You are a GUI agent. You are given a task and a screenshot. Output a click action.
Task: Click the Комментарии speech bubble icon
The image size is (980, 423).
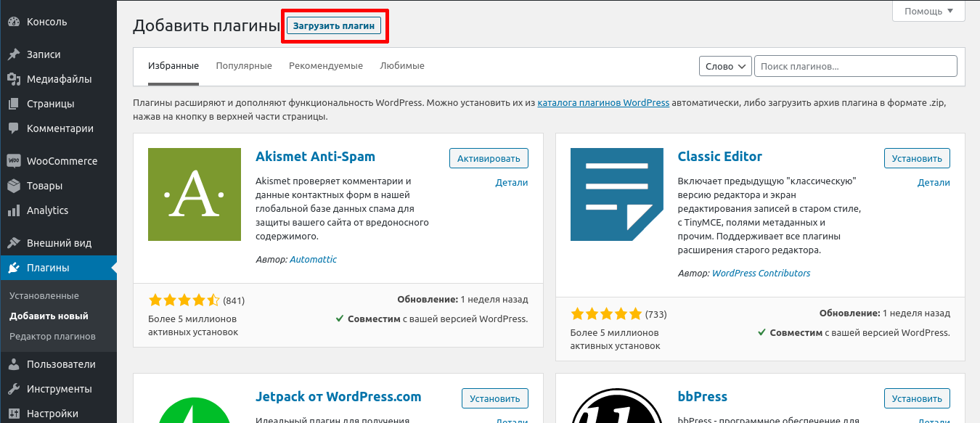tap(13, 128)
